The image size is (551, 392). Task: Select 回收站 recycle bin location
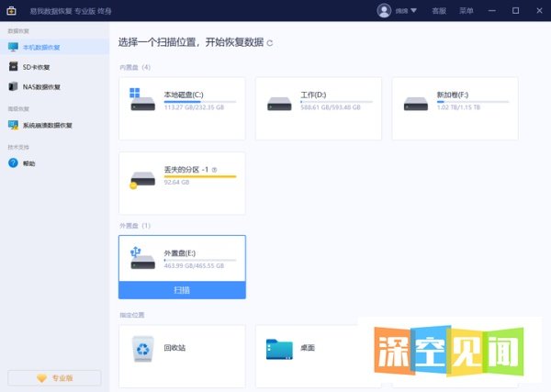(x=182, y=356)
